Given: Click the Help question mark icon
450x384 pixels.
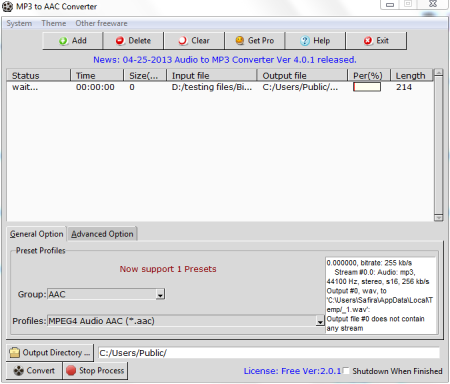Looking at the screenshot, I should pos(305,41).
